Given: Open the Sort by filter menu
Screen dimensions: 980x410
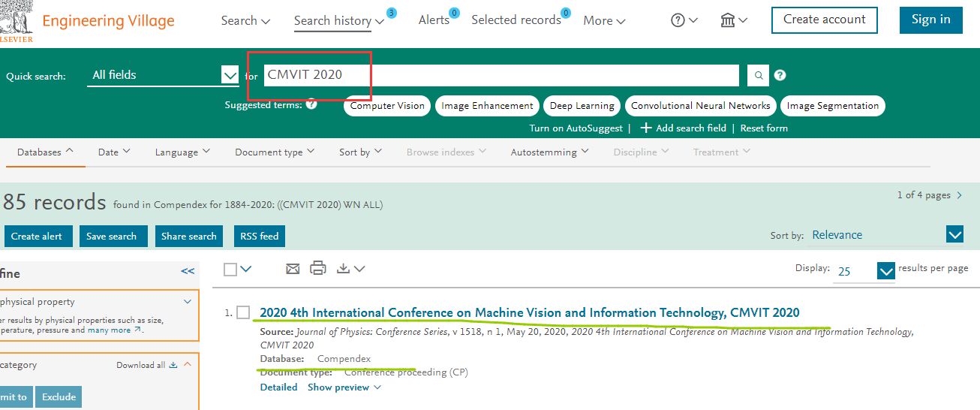Looking at the screenshot, I should coord(360,152).
